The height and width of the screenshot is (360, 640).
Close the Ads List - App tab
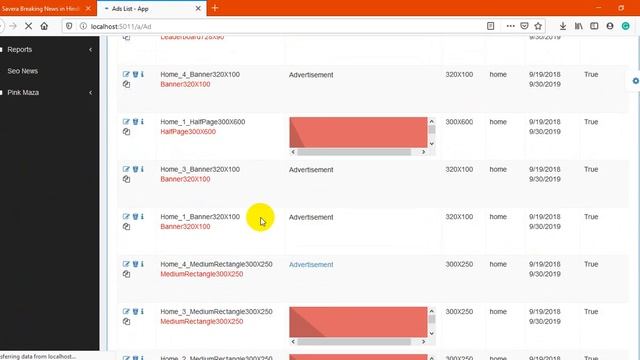pyautogui.click(x=198, y=9)
